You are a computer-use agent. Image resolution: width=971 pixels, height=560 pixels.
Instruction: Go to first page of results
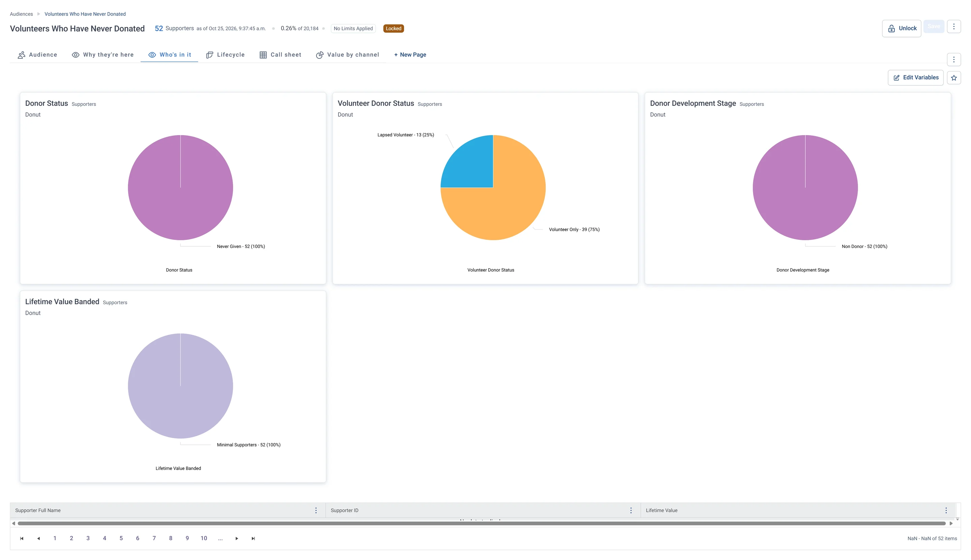(x=22, y=538)
